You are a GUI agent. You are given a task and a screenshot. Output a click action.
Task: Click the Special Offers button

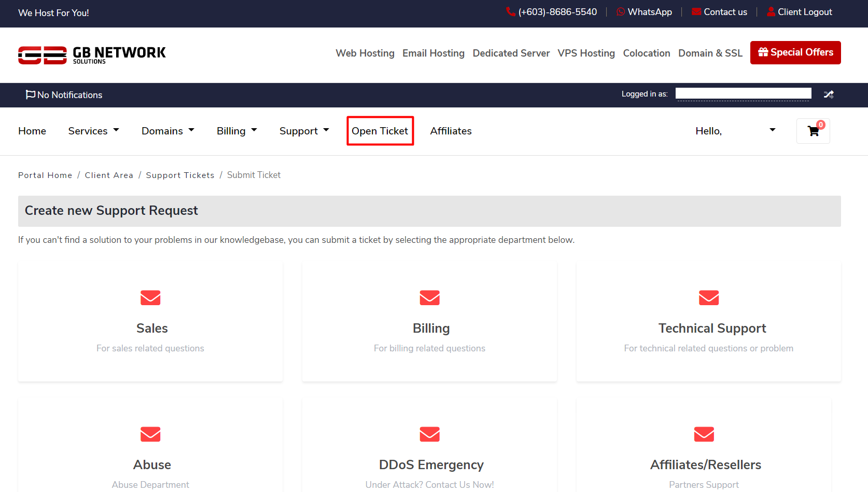pos(795,52)
